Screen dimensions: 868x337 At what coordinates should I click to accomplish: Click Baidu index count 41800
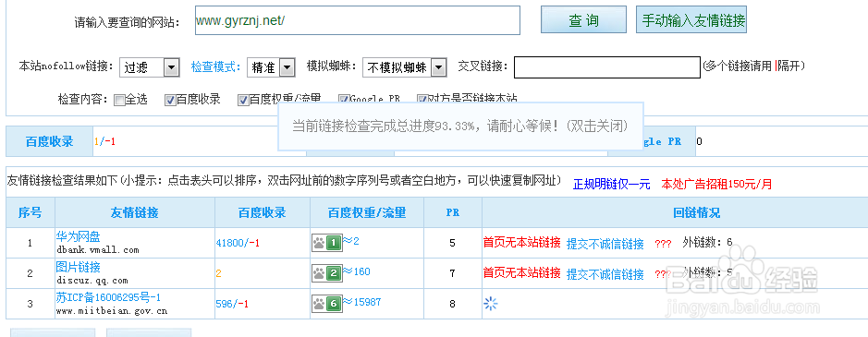coord(231,243)
